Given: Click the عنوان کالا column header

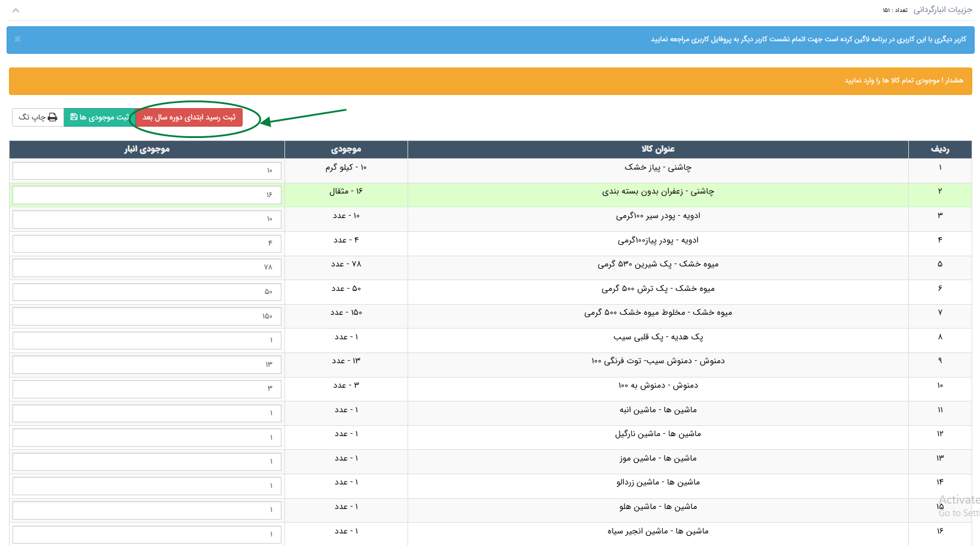Looking at the screenshot, I should pyautogui.click(x=657, y=149).
